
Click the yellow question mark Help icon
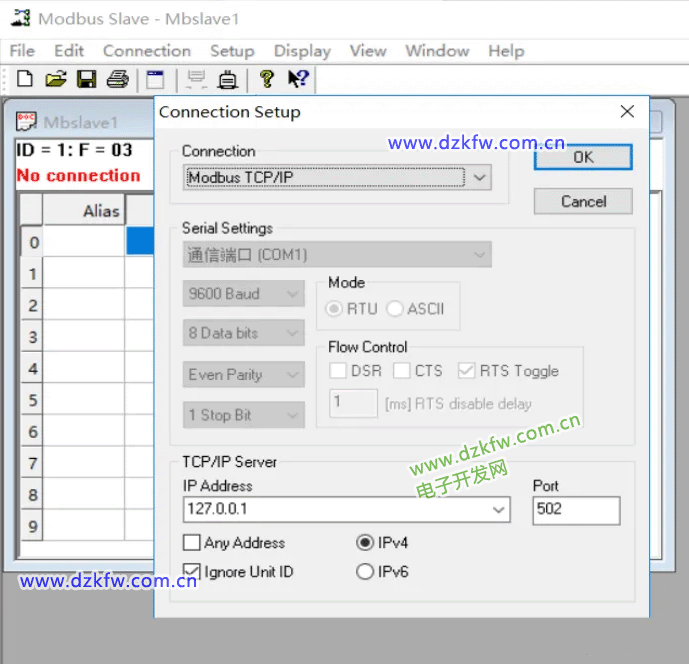(266, 79)
